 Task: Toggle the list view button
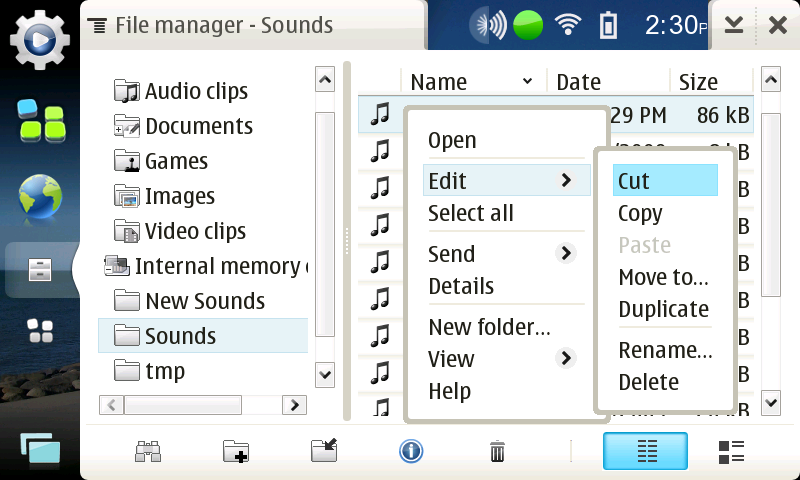(645, 451)
